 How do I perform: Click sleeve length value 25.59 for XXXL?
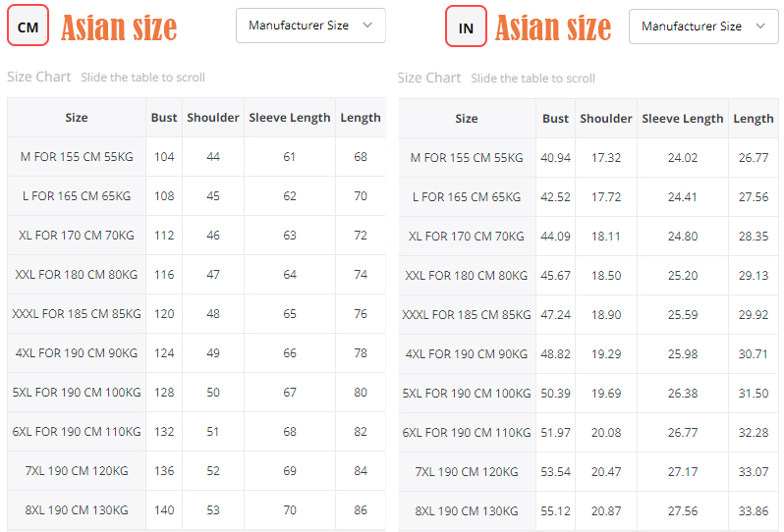(x=683, y=315)
